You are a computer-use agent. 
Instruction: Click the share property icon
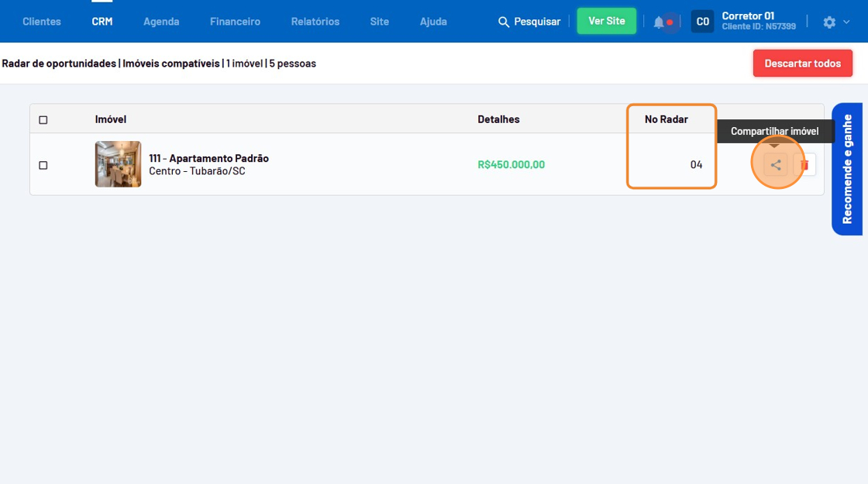pyautogui.click(x=776, y=165)
